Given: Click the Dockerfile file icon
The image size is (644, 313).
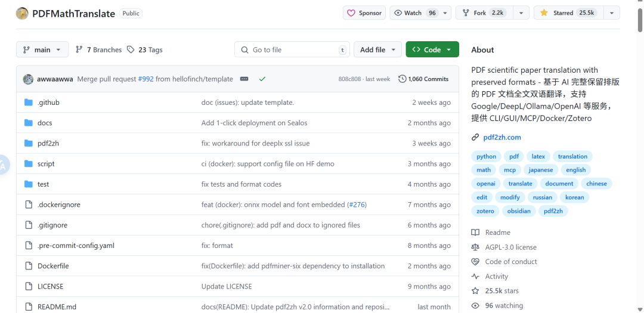Looking at the screenshot, I should [28, 266].
